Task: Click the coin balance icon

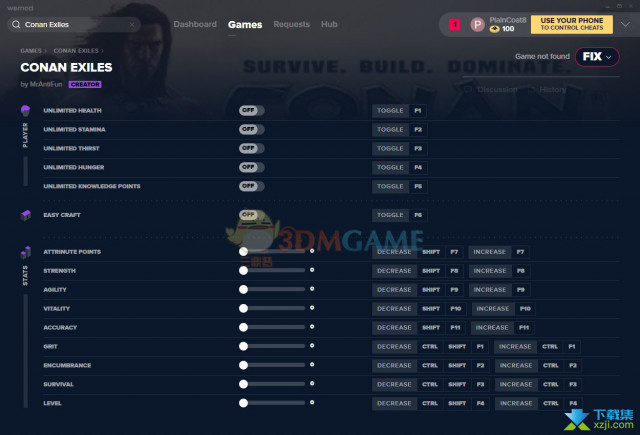Action: pyautogui.click(x=494, y=29)
